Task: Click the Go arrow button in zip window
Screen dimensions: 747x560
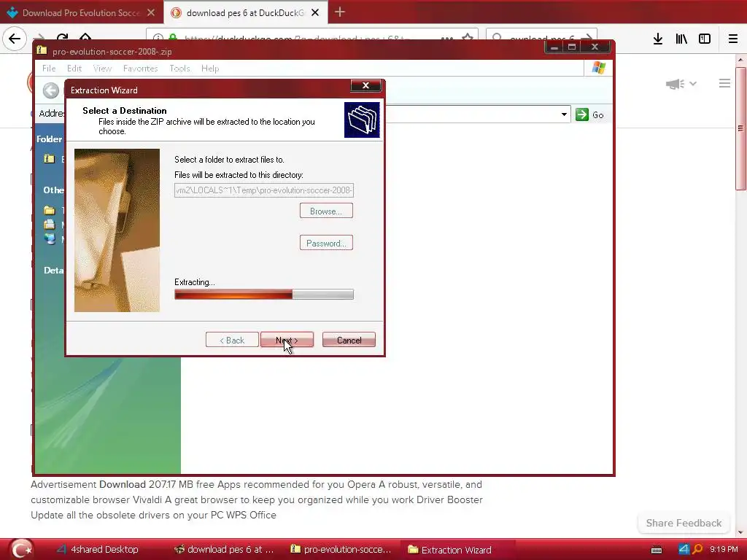Action: 589,114
